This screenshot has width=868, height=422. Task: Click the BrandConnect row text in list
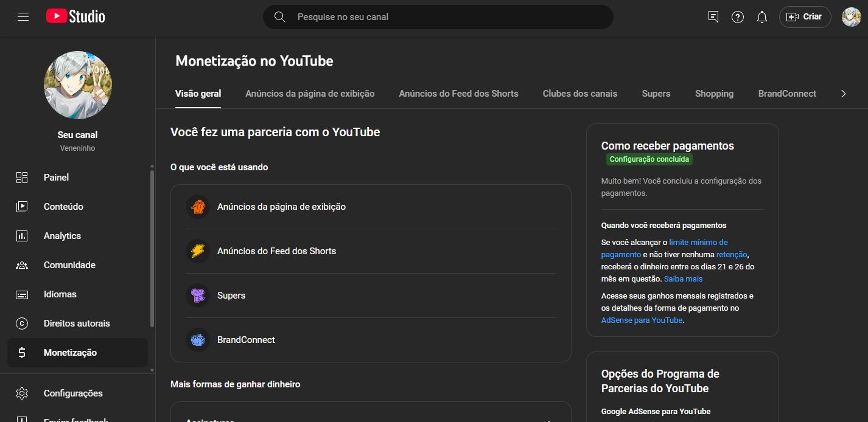click(246, 340)
